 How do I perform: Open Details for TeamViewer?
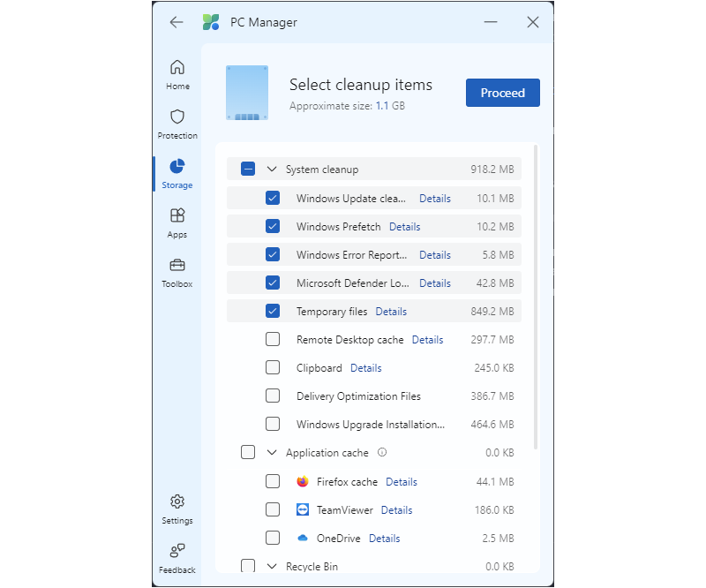point(396,510)
